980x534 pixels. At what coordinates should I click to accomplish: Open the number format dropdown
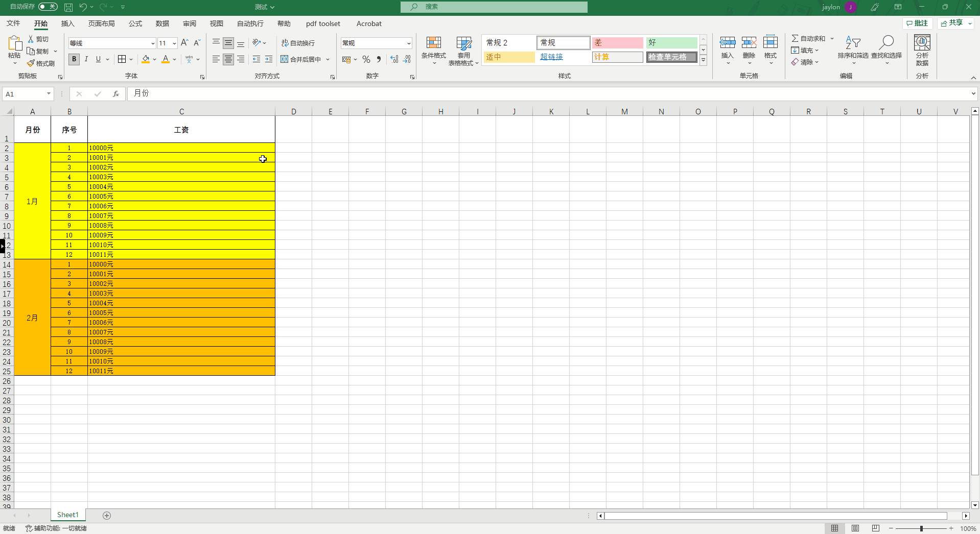click(x=409, y=43)
